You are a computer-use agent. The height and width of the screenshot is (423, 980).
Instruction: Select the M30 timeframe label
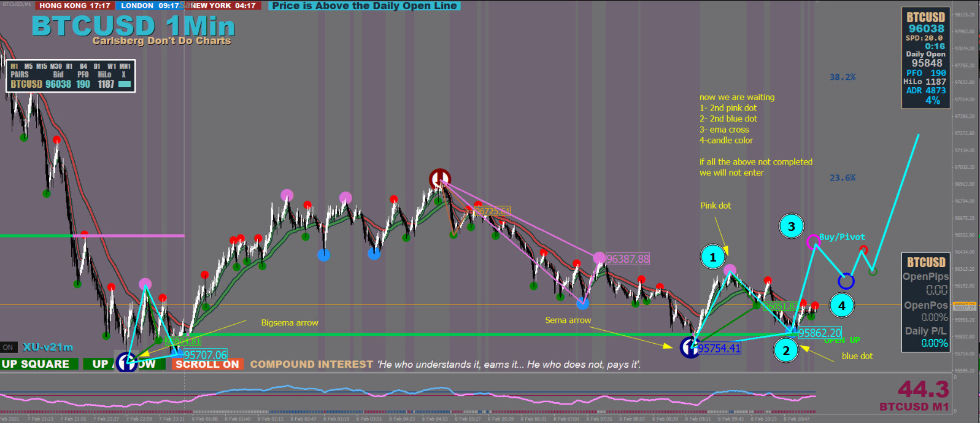(56, 66)
